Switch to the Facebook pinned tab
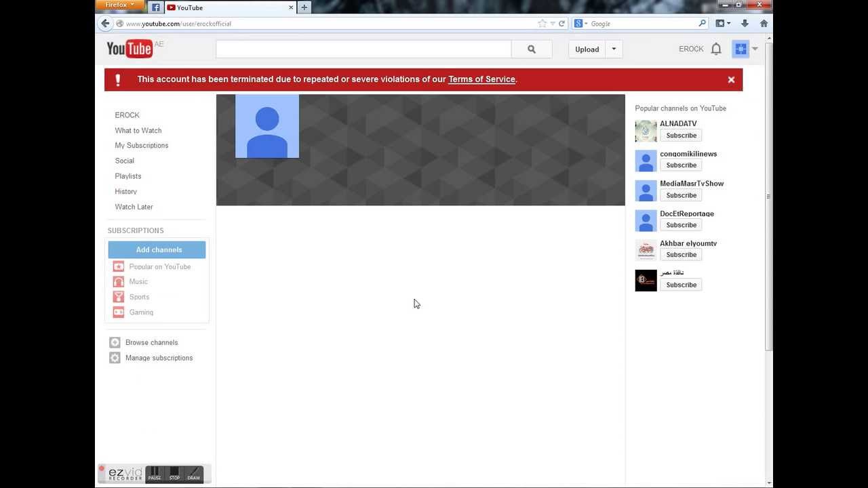Screen dimensions: 868x488 coord(155,7)
